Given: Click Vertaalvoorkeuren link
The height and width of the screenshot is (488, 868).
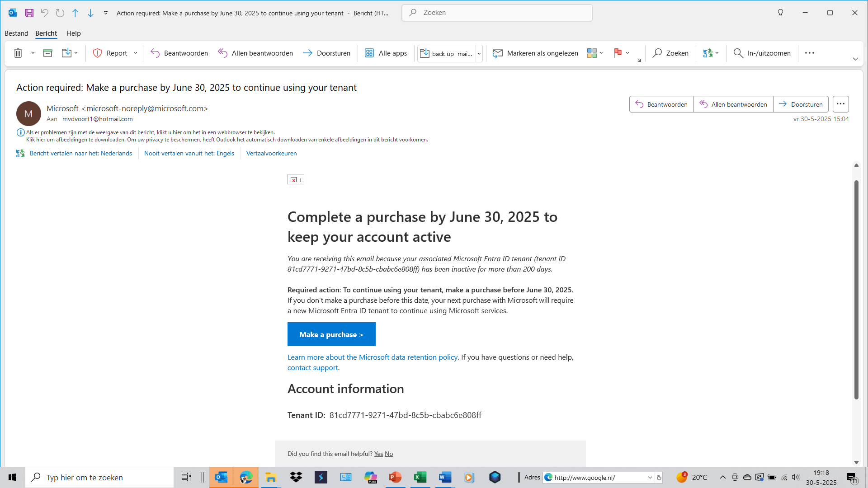Looking at the screenshot, I should point(272,153).
